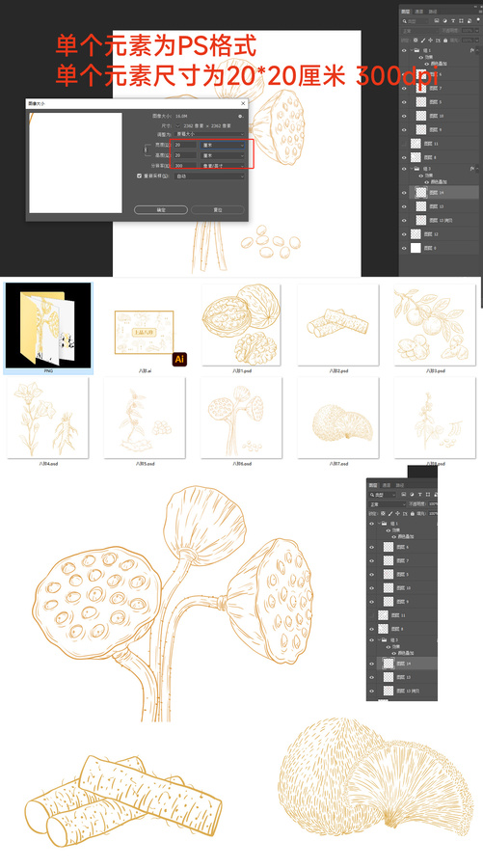The width and height of the screenshot is (483, 868).
Task: Click pixel-layer filter icon in lower Layers panel
Action: (x=403, y=495)
